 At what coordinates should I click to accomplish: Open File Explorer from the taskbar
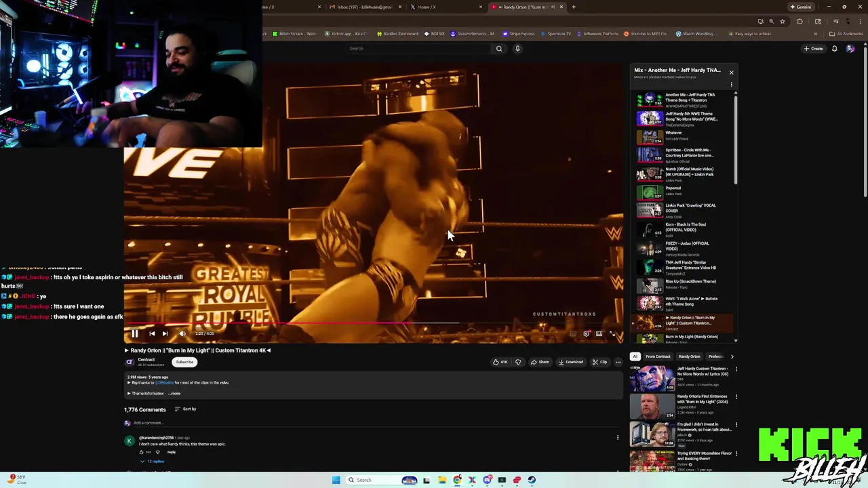pyautogui.click(x=442, y=480)
